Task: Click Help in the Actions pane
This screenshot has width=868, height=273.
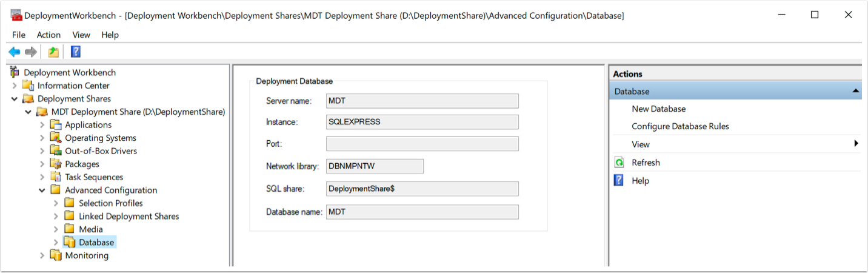Action: (640, 180)
